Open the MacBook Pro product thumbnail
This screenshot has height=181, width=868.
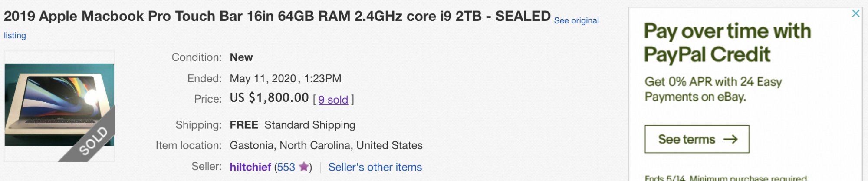pos(52,100)
